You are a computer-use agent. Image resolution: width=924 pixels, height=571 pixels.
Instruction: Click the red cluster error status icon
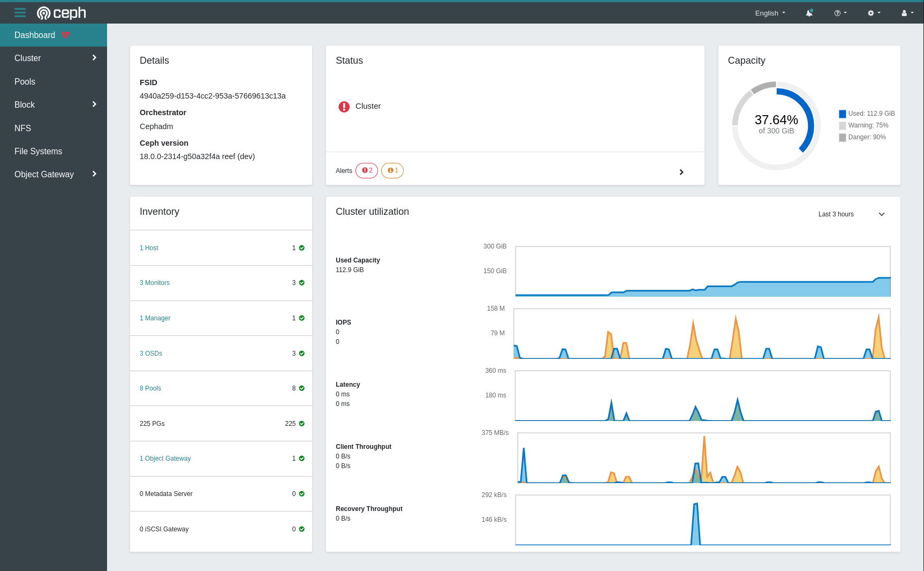(x=344, y=107)
